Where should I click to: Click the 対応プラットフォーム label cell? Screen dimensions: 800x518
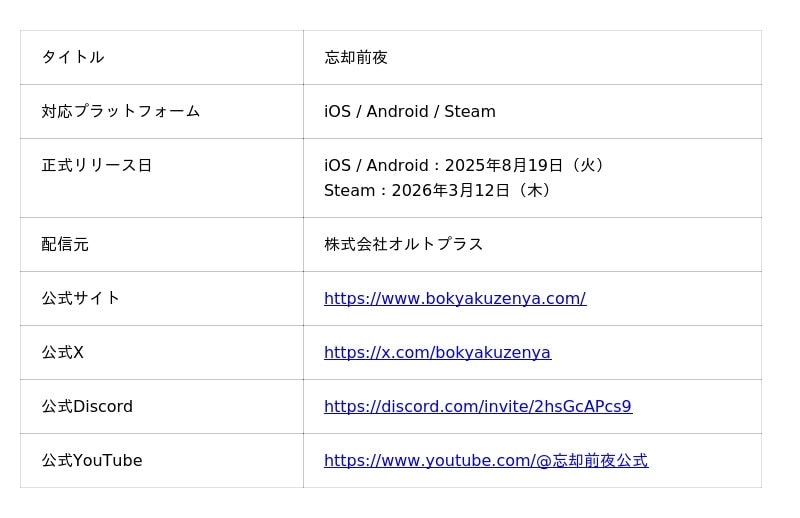(x=120, y=111)
